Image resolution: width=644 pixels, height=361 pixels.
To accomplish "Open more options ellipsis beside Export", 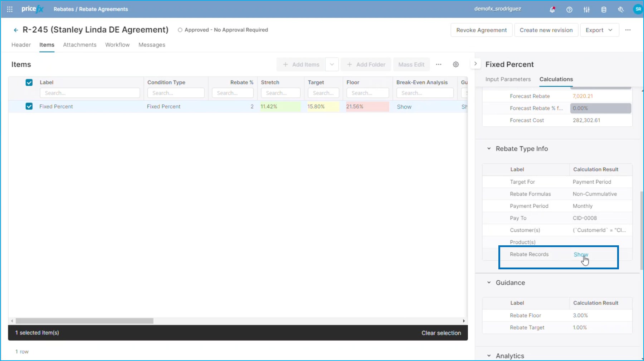I will tap(628, 30).
